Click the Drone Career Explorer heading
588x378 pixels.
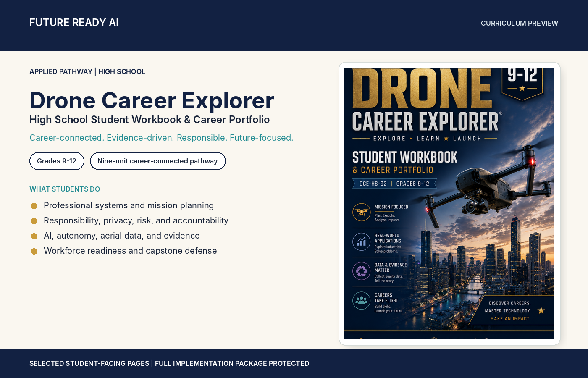click(x=152, y=101)
